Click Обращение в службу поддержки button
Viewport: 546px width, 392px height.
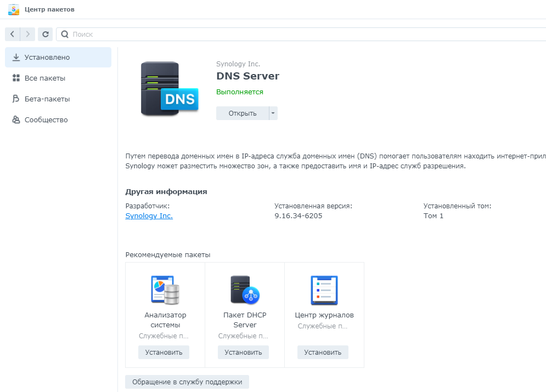coord(187,382)
